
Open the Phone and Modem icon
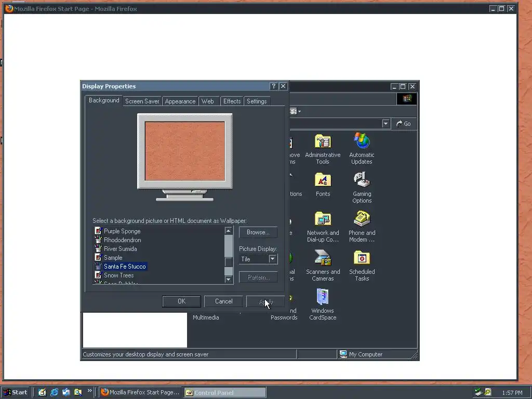(362, 219)
